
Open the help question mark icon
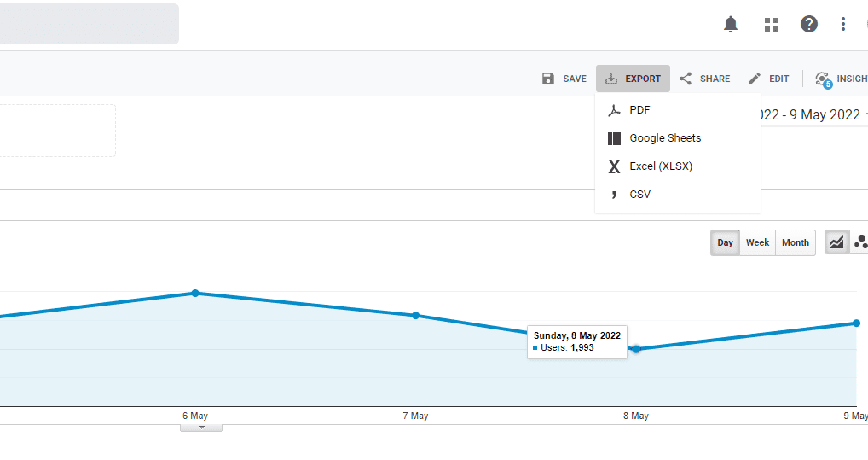tap(809, 24)
